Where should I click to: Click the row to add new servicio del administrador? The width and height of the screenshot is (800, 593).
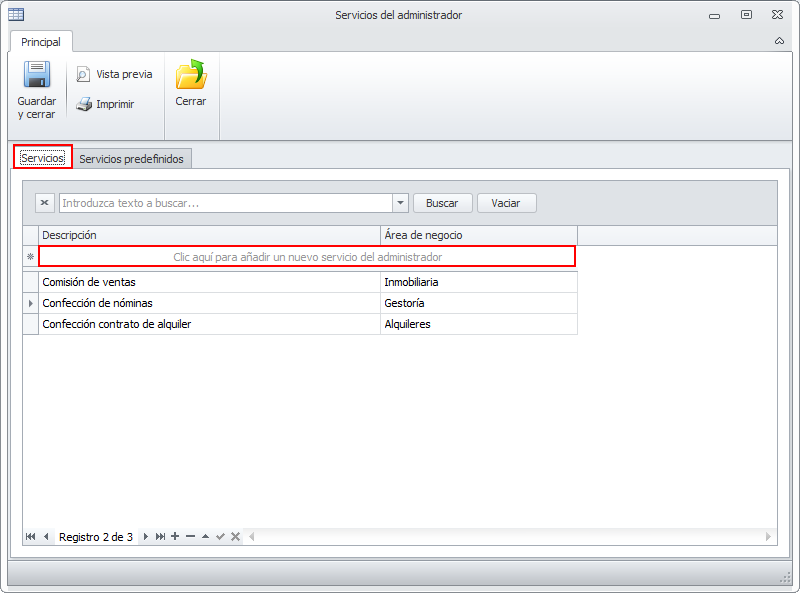(307, 257)
